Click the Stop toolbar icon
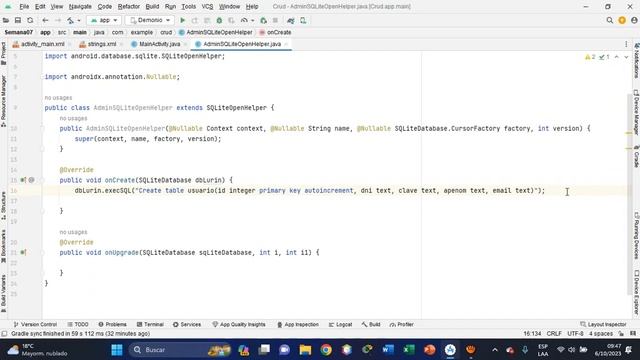 tap(276, 20)
